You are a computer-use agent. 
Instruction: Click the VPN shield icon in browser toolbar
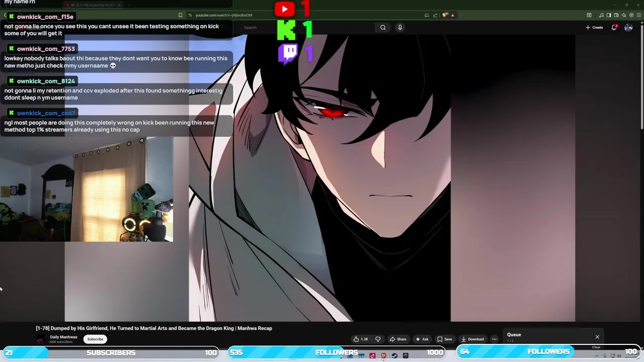[x=631, y=15]
